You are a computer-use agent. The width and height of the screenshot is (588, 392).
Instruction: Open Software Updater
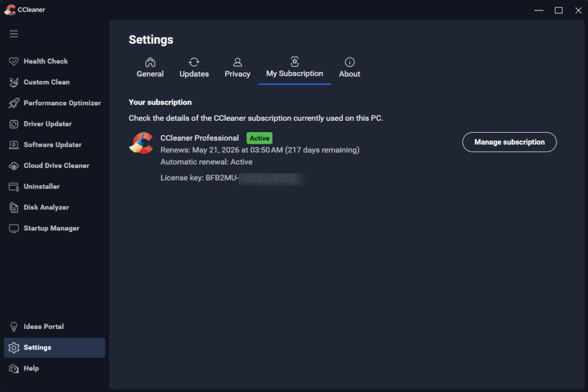pos(52,144)
